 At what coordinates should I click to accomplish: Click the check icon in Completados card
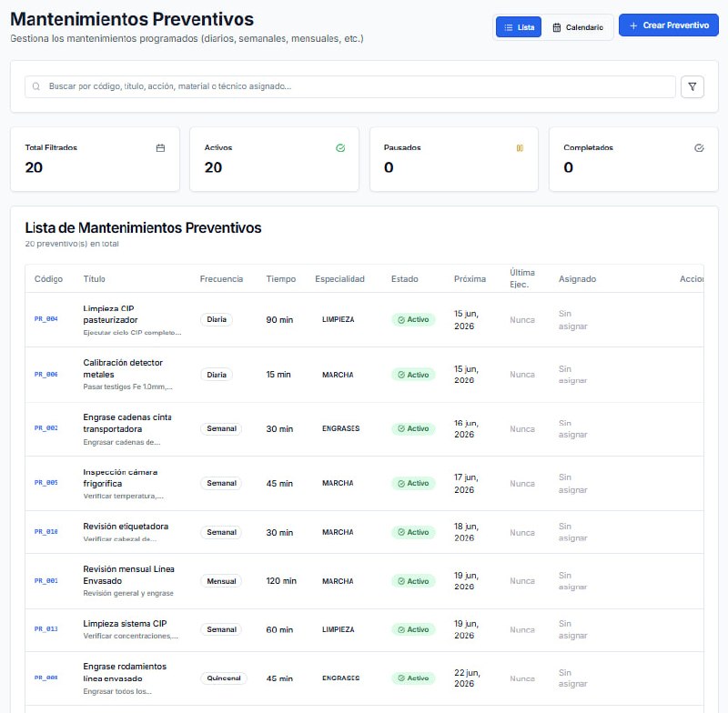699,148
